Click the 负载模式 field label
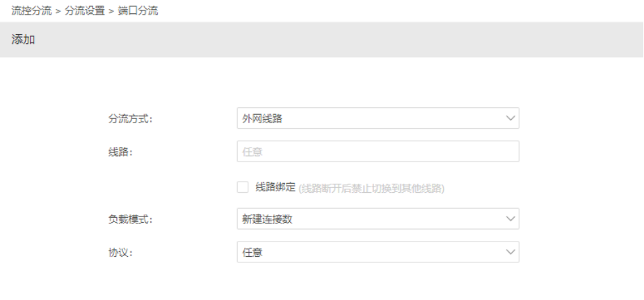 pyautogui.click(x=130, y=219)
